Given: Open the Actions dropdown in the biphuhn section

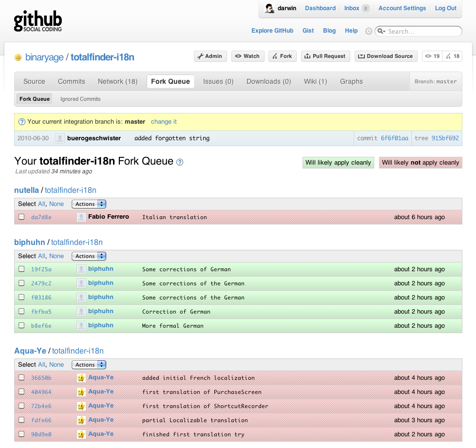Looking at the screenshot, I should click(x=89, y=256).
